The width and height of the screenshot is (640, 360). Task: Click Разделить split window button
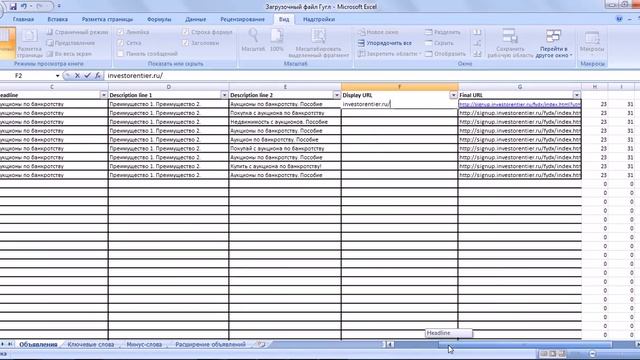click(x=442, y=32)
